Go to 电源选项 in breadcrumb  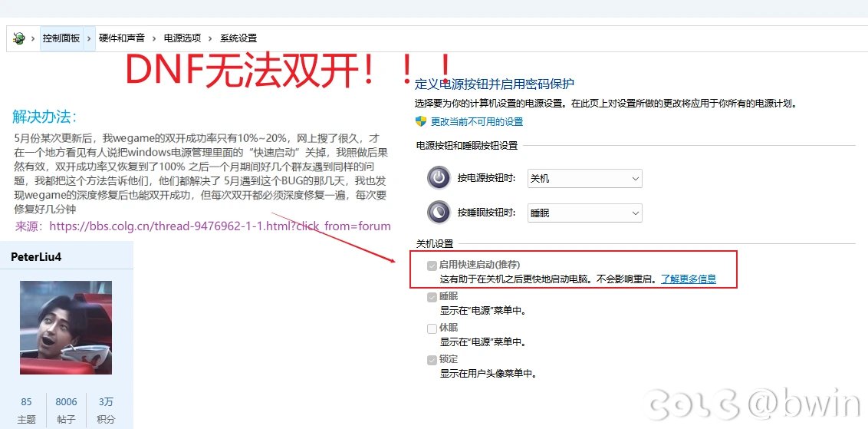(182, 38)
